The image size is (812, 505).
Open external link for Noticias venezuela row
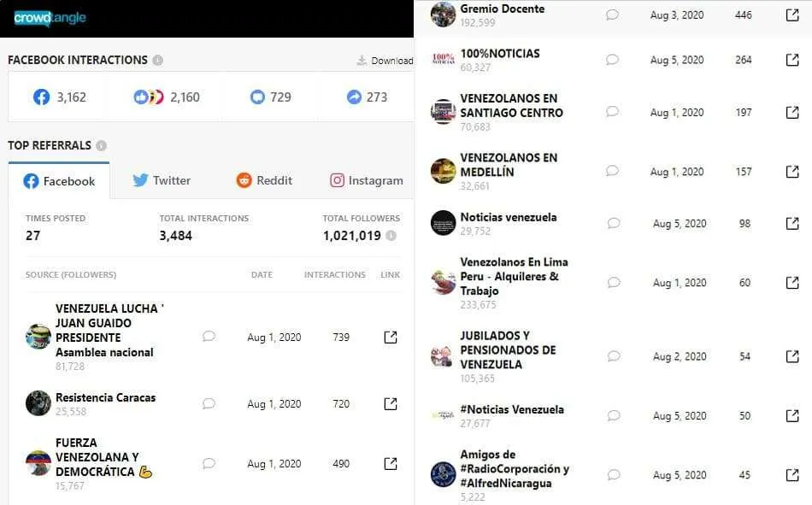pyautogui.click(x=792, y=224)
